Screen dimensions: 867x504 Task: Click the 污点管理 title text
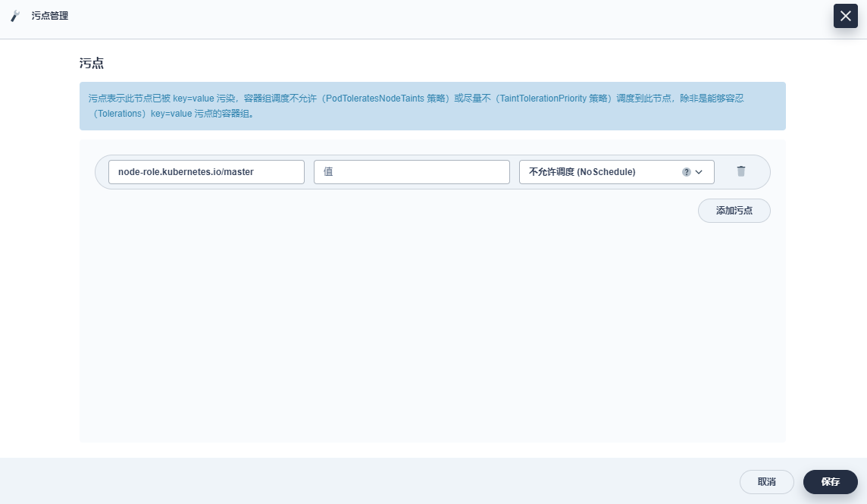[50, 16]
